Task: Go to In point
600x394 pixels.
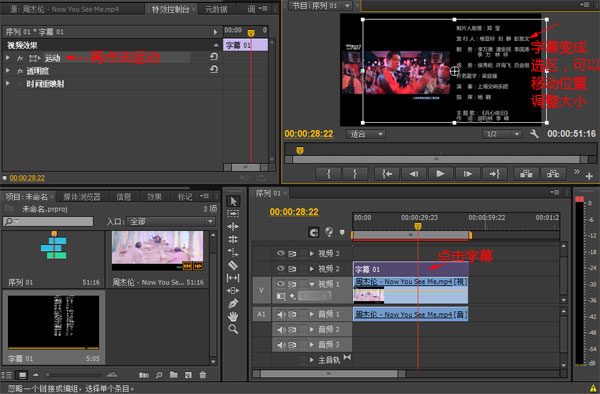Action: (x=387, y=174)
